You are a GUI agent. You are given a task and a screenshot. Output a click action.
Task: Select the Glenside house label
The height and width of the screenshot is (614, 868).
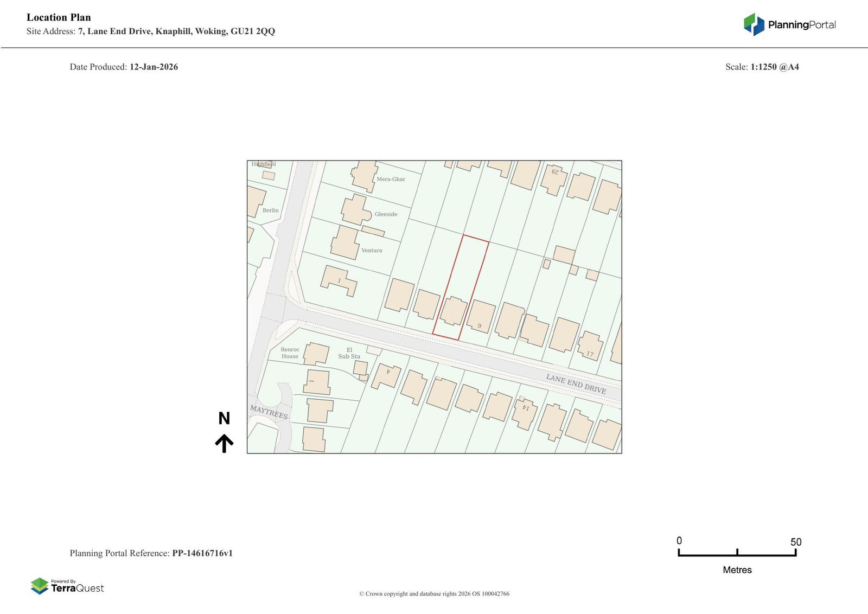(x=386, y=214)
